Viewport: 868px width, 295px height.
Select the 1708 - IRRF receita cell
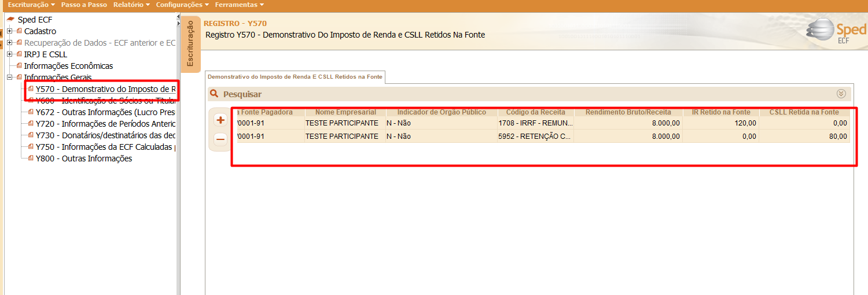point(536,123)
